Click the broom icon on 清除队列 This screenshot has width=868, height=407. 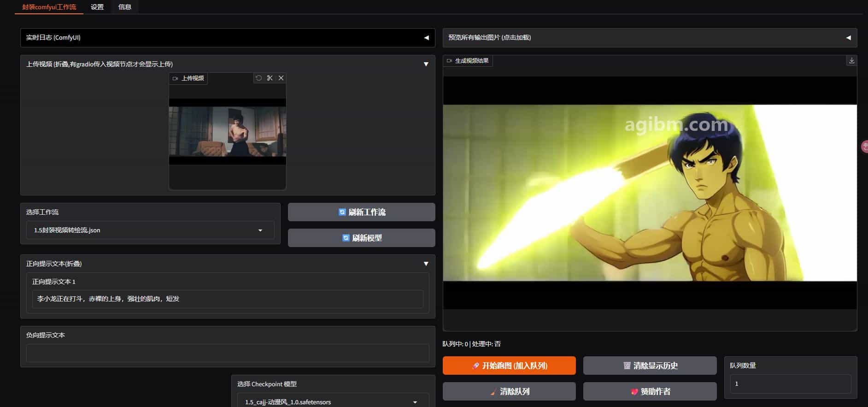point(494,392)
